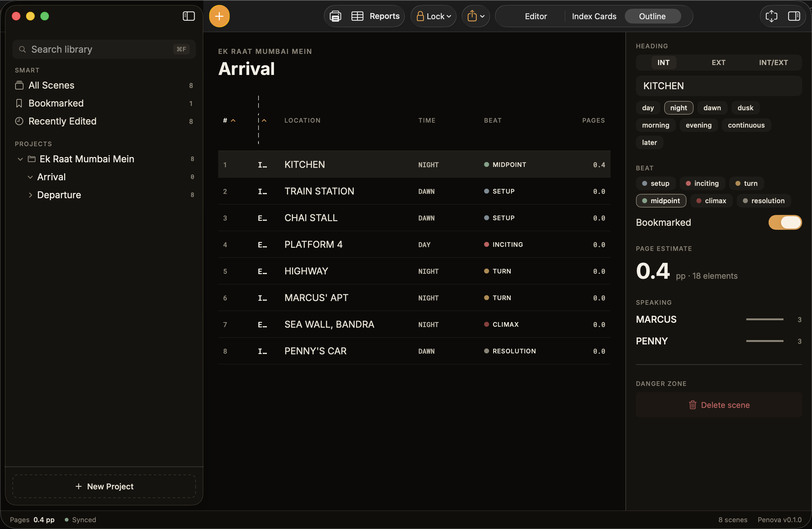Viewport: 812px width, 529px height.
Task: Click New Project button
Action: pos(104,486)
